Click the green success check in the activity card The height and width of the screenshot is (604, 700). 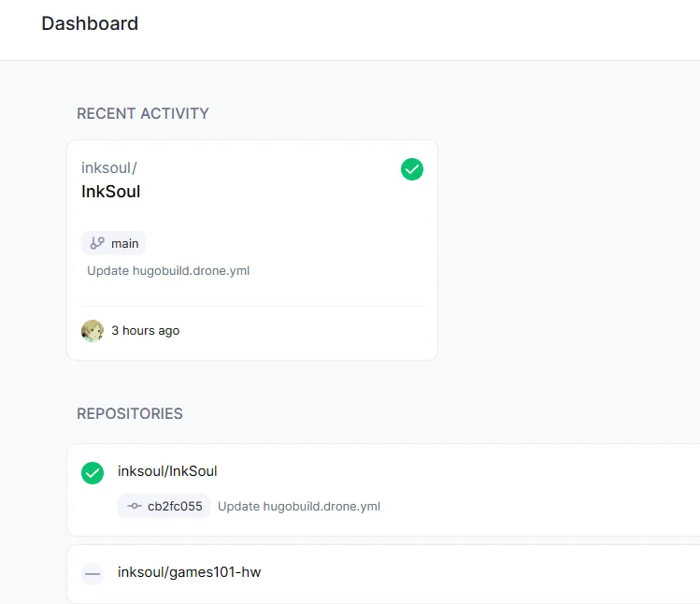[412, 169]
